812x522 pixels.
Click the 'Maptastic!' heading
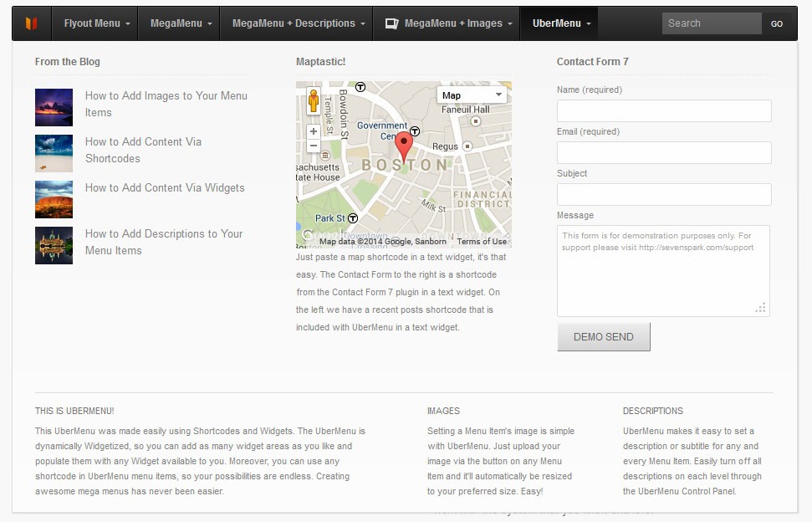point(320,62)
